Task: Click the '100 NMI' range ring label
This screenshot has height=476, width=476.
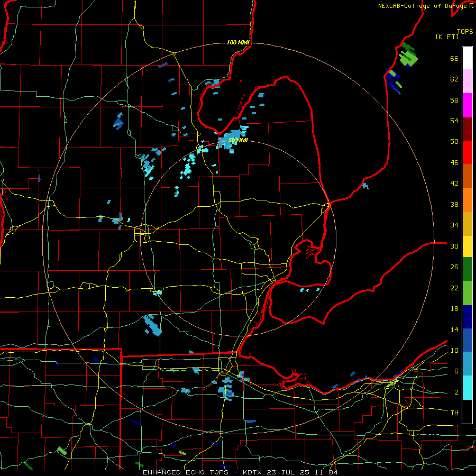Action: coord(238,42)
